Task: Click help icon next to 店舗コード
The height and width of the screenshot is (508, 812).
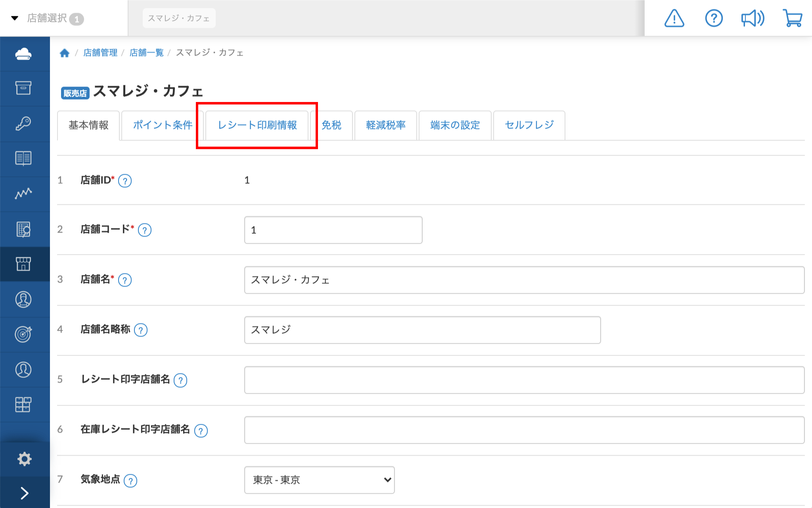Action: [145, 230]
